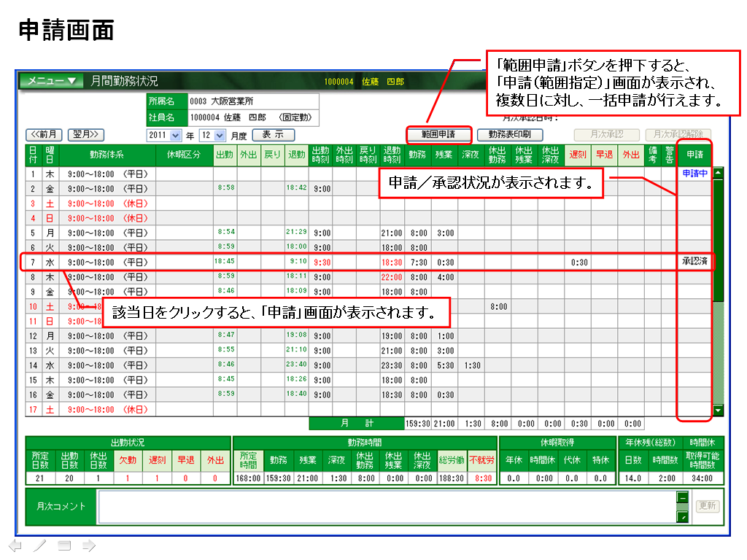Viewport: 747px width, 560px height.
Task: Click the checkmark icon beside comment box
Action: (683, 517)
